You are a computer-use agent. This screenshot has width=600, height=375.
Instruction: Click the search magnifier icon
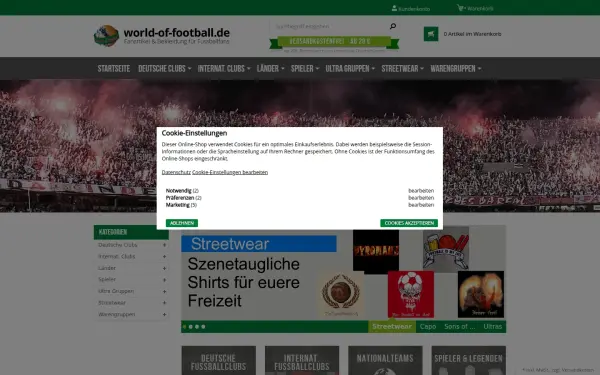click(x=393, y=26)
